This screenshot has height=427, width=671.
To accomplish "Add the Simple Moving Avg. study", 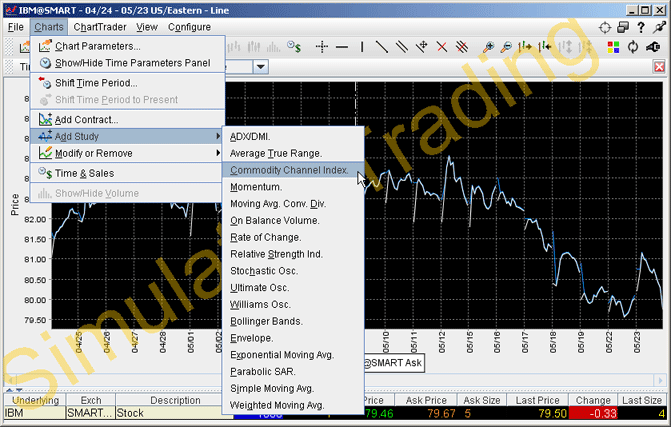I will click(x=293, y=388).
